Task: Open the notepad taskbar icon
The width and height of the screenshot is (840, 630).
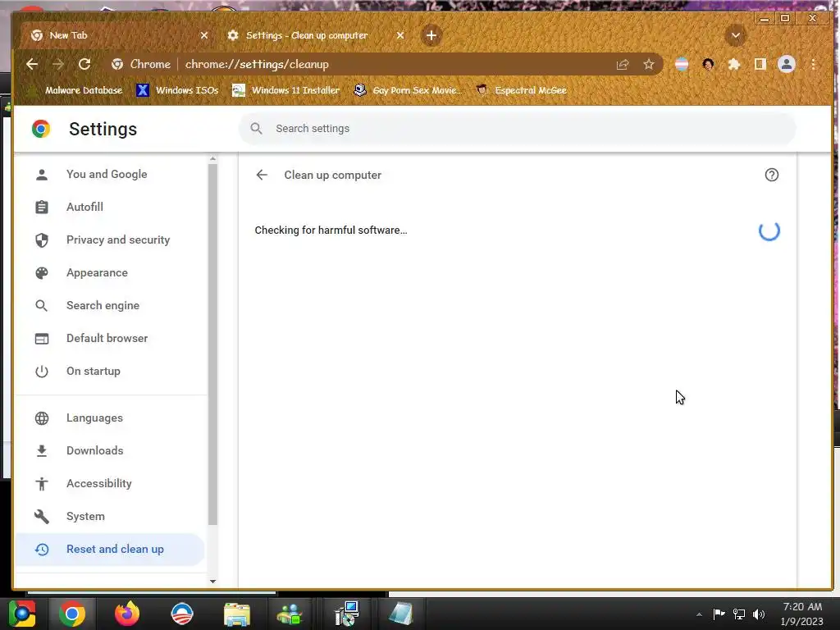Action: 400,614
